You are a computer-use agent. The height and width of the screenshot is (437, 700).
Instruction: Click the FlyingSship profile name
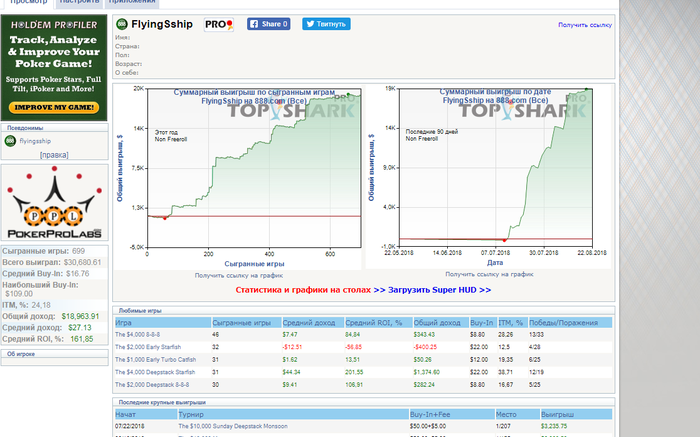(162, 24)
